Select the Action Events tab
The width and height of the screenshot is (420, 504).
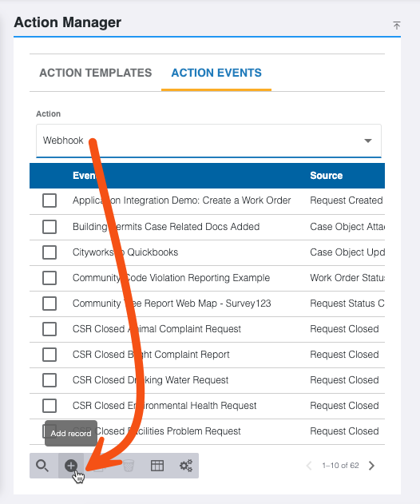(x=216, y=73)
